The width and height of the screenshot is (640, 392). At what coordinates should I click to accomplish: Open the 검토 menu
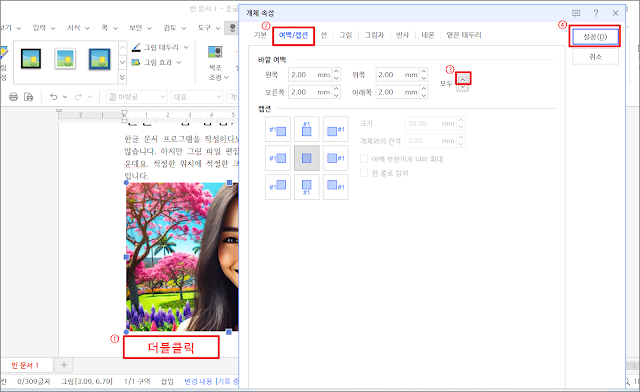(174, 28)
